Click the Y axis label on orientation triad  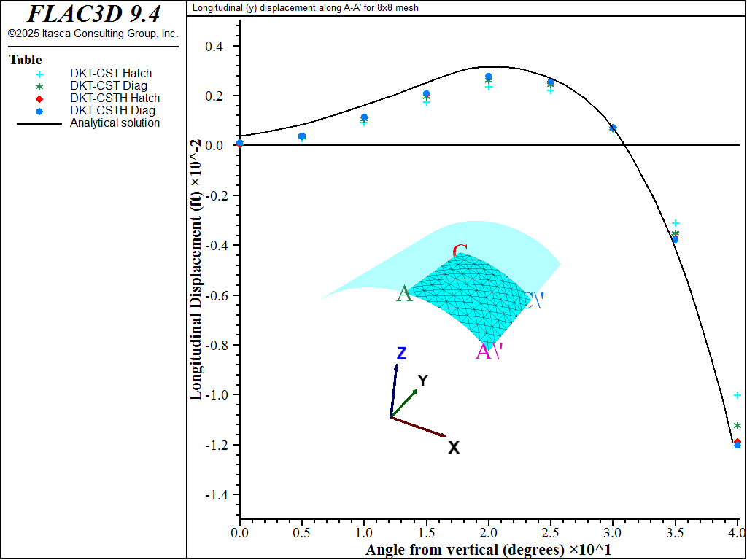[422, 380]
